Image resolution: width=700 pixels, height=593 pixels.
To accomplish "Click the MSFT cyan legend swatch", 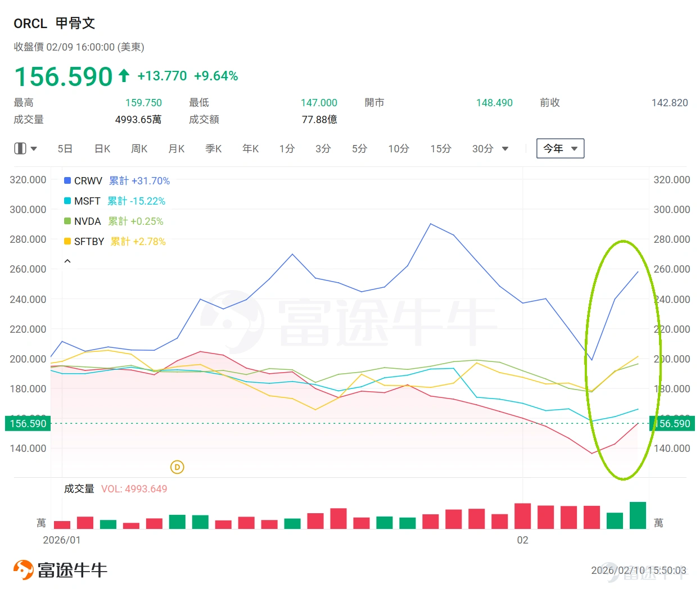I will pos(67,201).
